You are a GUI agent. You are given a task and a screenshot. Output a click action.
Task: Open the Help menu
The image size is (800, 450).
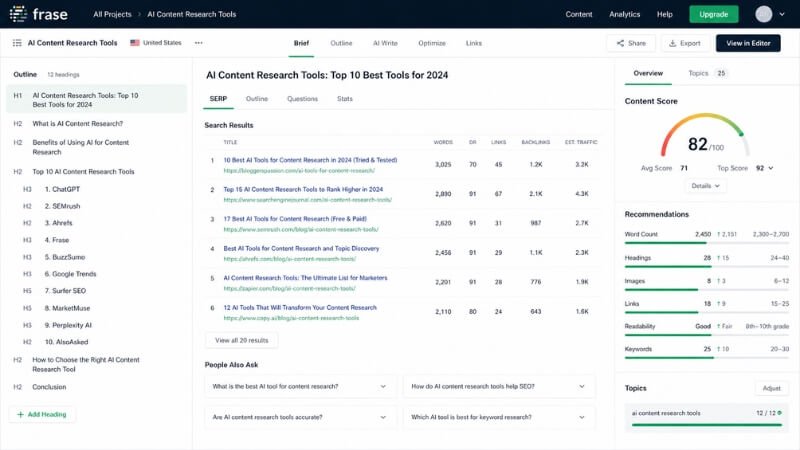tap(664, 14)
